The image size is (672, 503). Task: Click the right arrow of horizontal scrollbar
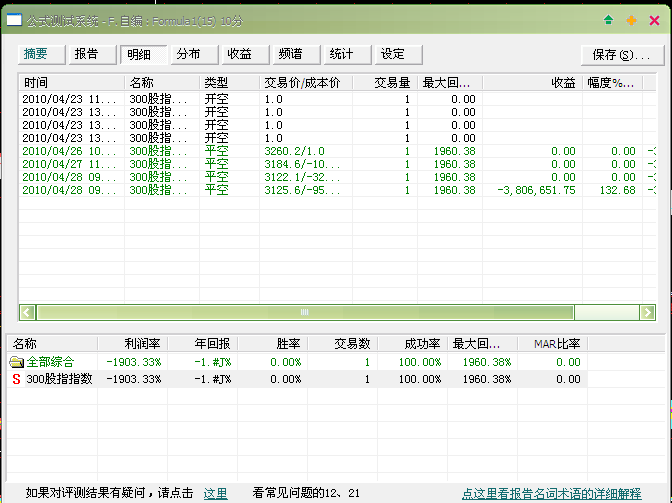point(649,313)
